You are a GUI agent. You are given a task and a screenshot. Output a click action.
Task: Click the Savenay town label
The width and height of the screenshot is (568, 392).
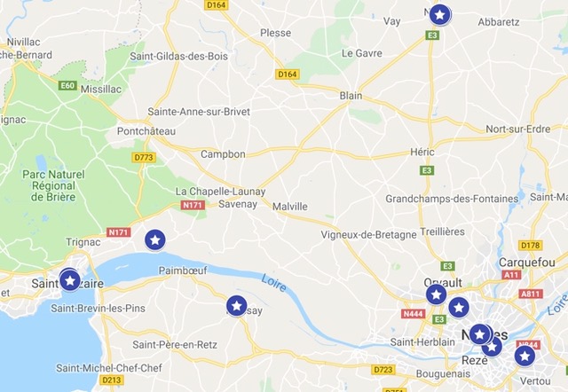pos(238,204)
